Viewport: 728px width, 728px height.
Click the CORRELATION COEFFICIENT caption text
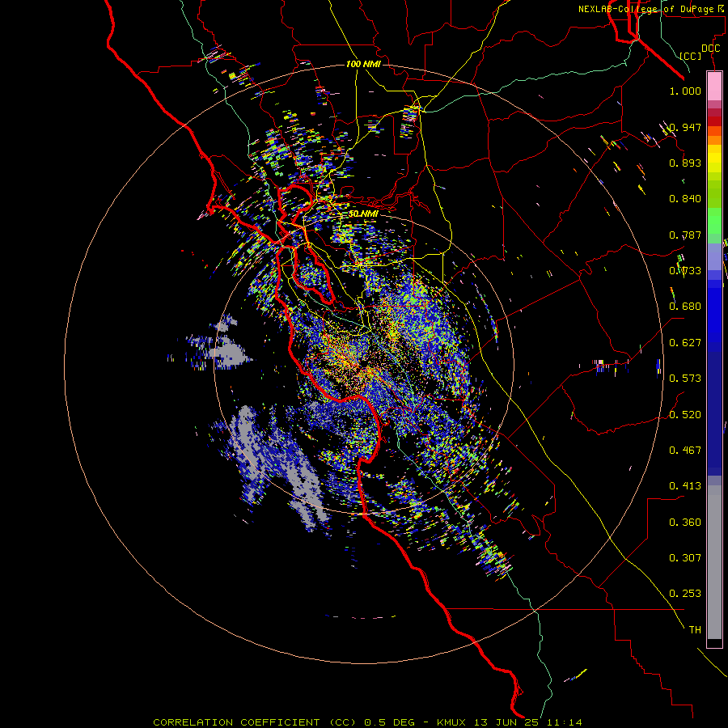coord(236,722)
